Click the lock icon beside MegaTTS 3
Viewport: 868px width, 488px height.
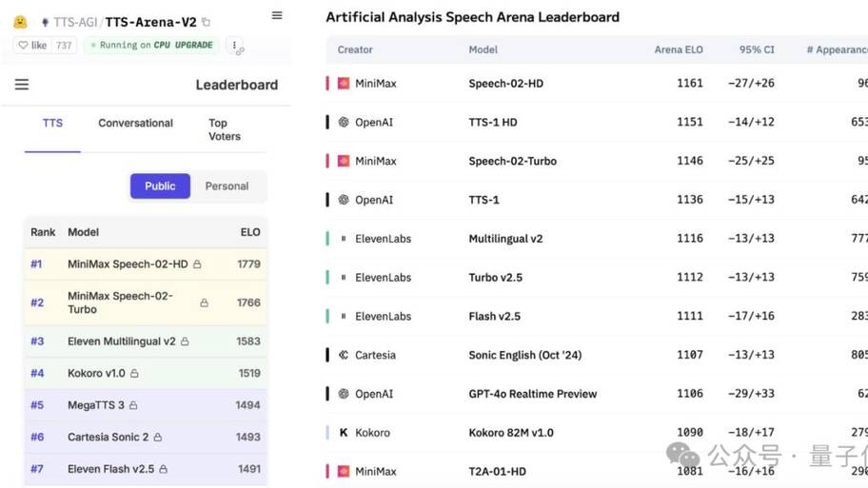(133, 405)
